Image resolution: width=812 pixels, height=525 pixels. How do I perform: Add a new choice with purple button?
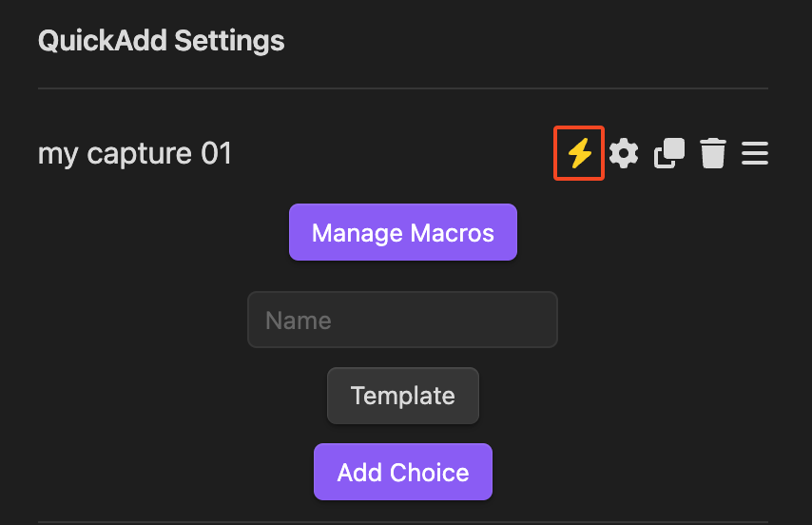(x=403, y=472)
